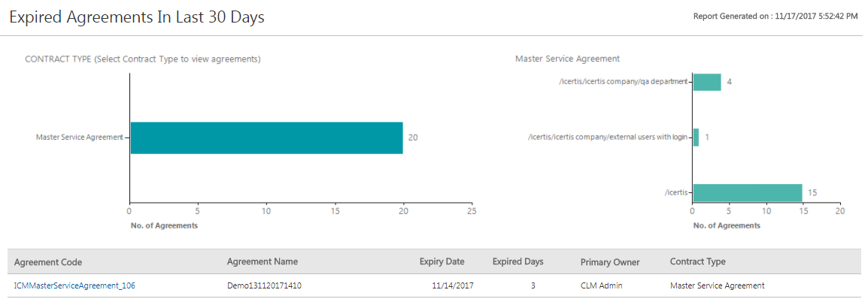Click the external users with login axis label

tap(608, 137)
